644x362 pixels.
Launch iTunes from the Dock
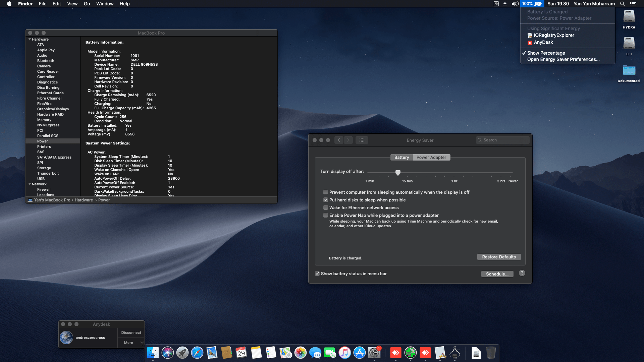pyautogui.click(x=344, y=353)
